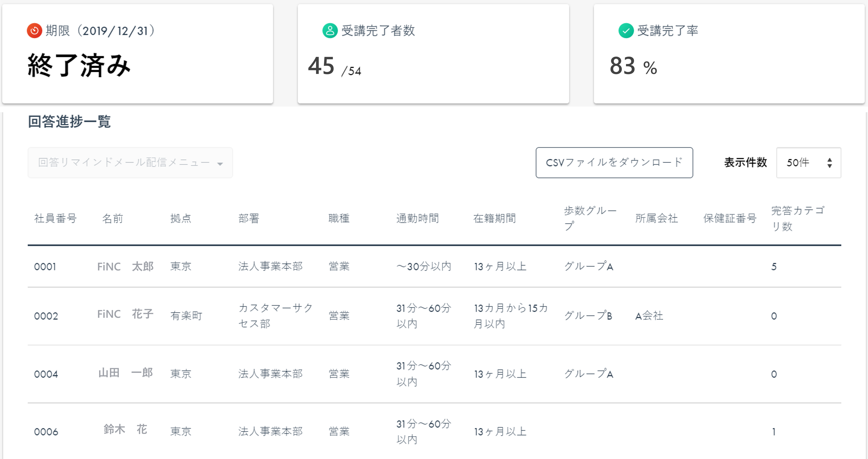Click the 社員番号 column header
This screenshot has height=459, width=868.
[56, 218]
